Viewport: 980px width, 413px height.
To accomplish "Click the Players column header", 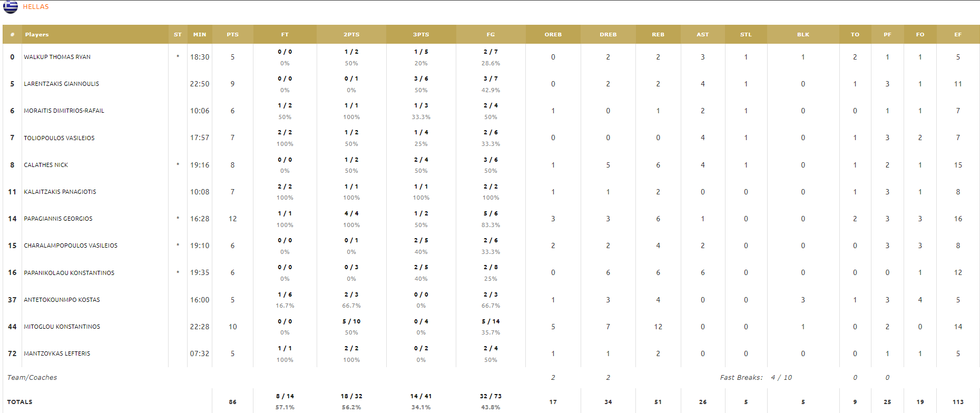I will [x=37, y=34].
